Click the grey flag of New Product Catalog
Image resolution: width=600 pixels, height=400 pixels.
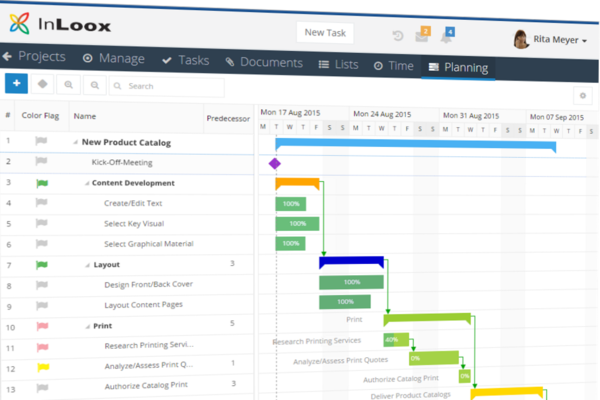point(41,141)
